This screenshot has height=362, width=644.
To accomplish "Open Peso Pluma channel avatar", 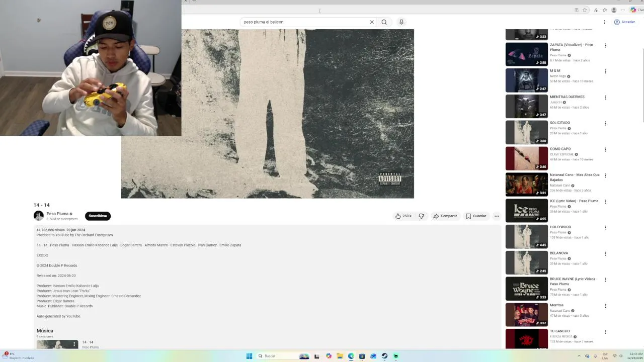I will [39, 216].
